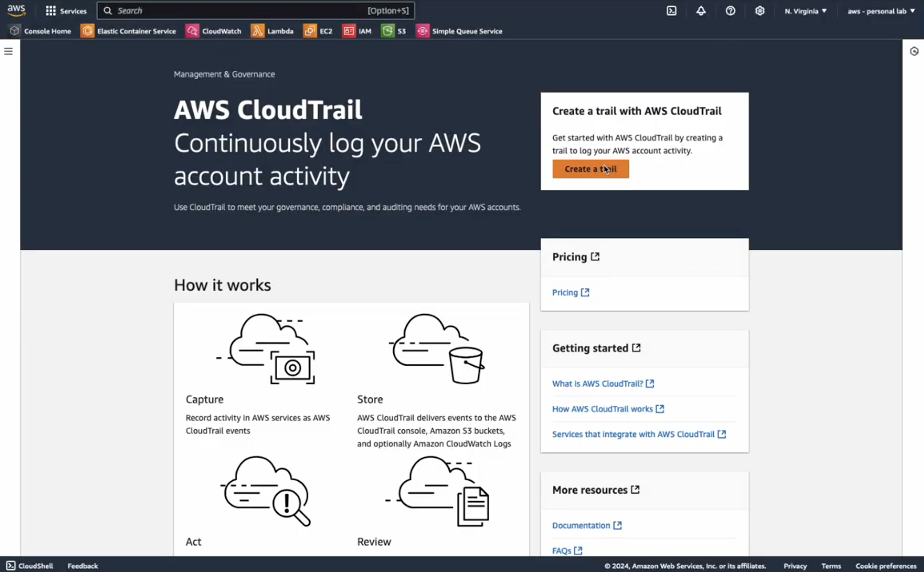The width and height of the screenshot is (924, 572).
Task: Open IAM from the favorites bar
Action: (x=357, y=31)
